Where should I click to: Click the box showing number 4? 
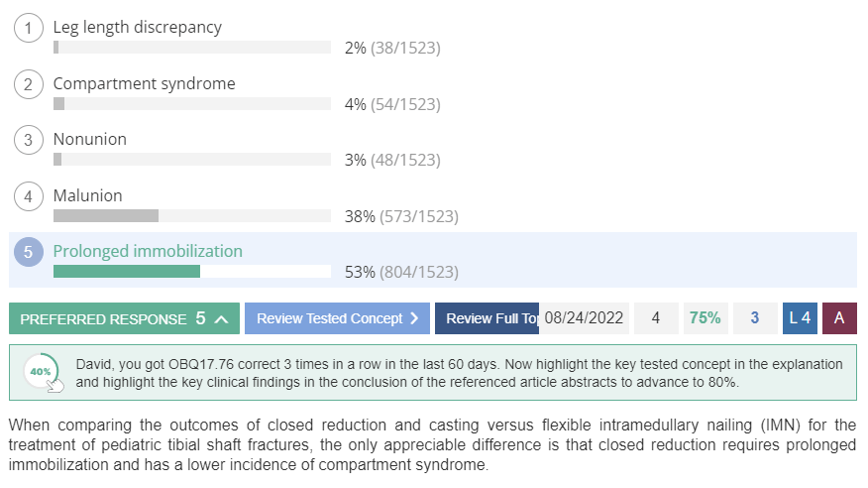[x=656, y=318]
